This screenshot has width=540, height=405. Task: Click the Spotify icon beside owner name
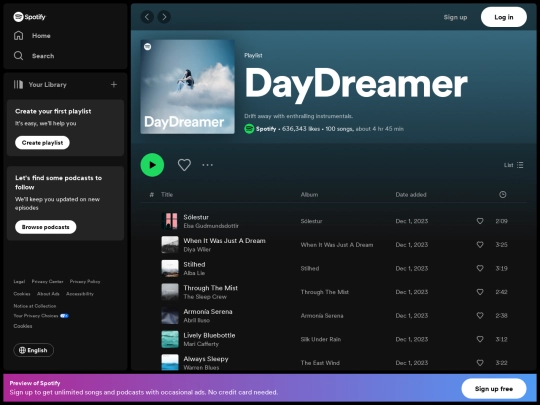(x=249, y=129)
